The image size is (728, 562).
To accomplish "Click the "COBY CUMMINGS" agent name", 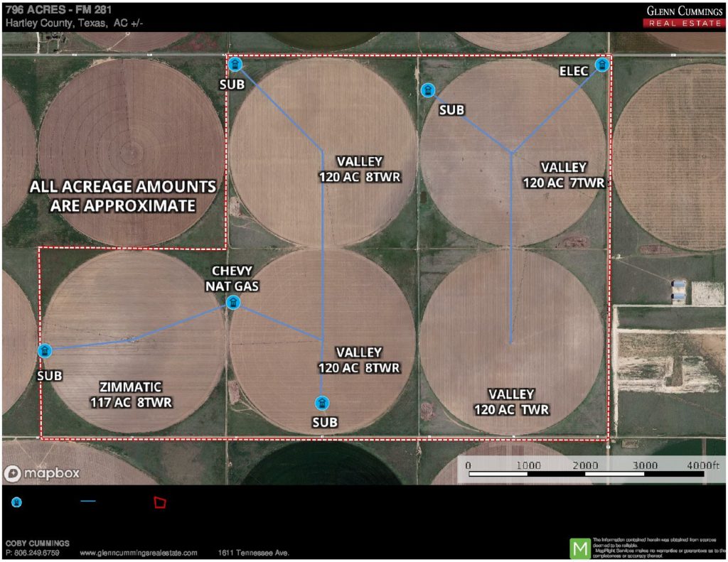I will click(x=38, y=543).
